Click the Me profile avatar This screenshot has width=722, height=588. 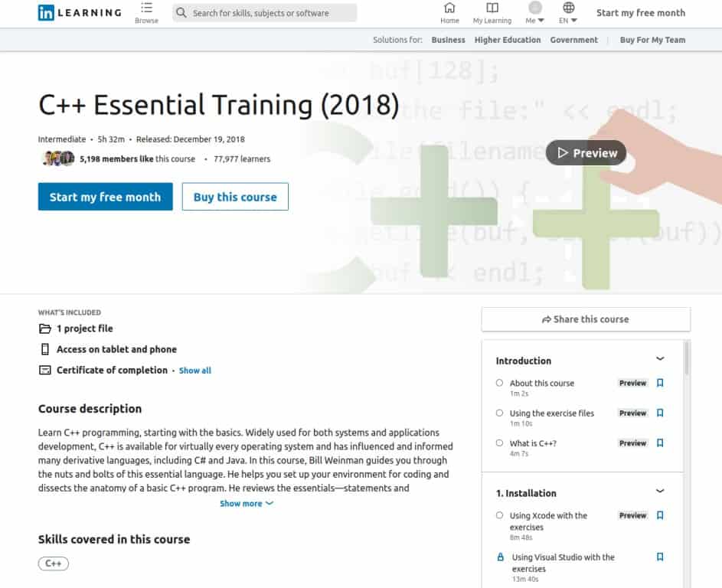point(534,8)
